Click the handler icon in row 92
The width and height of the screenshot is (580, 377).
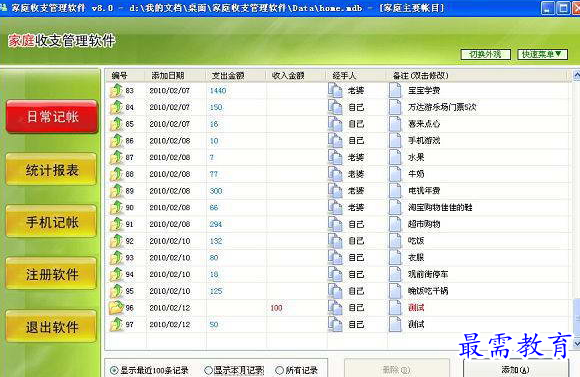pos(335,241)
